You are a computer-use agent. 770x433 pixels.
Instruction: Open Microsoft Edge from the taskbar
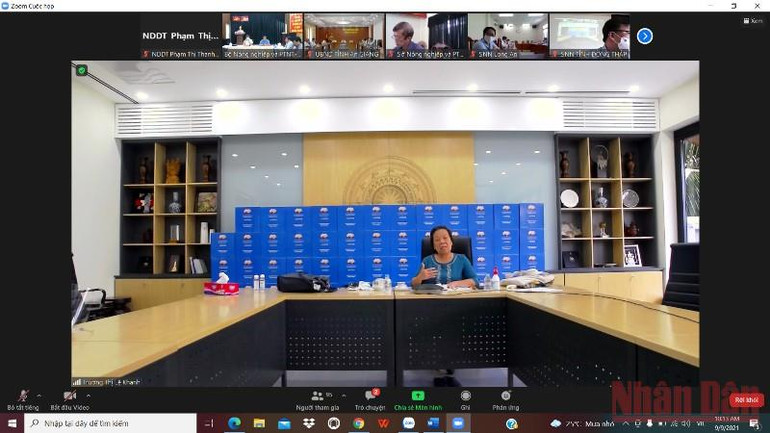click(x=234, y=424)
